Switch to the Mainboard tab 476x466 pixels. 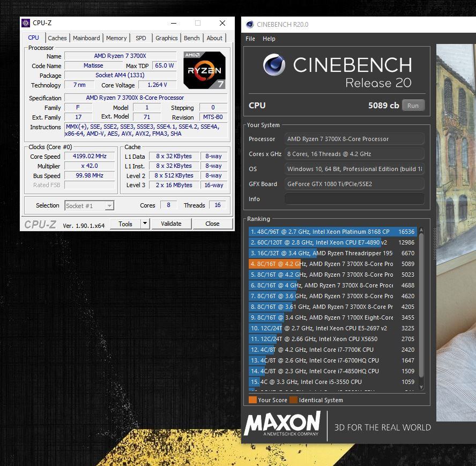(x=86, y=38)
